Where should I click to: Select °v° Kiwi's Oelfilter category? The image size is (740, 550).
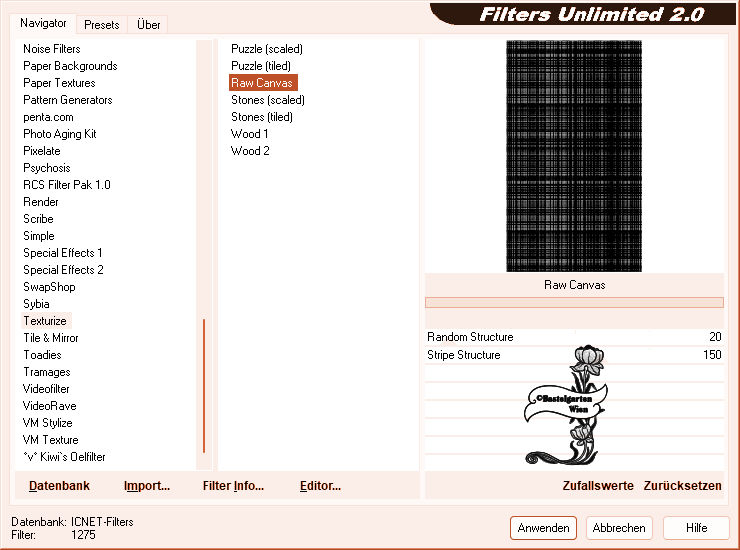point(64,457)
